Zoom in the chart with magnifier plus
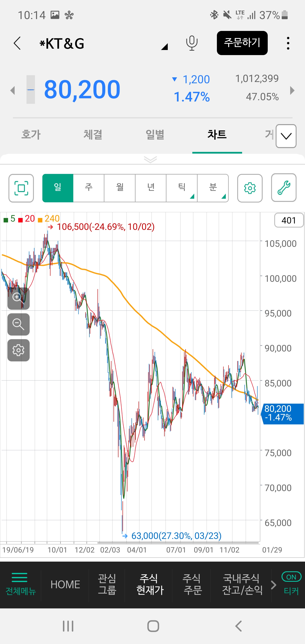305x644 pixels. (x=18, y=298)
